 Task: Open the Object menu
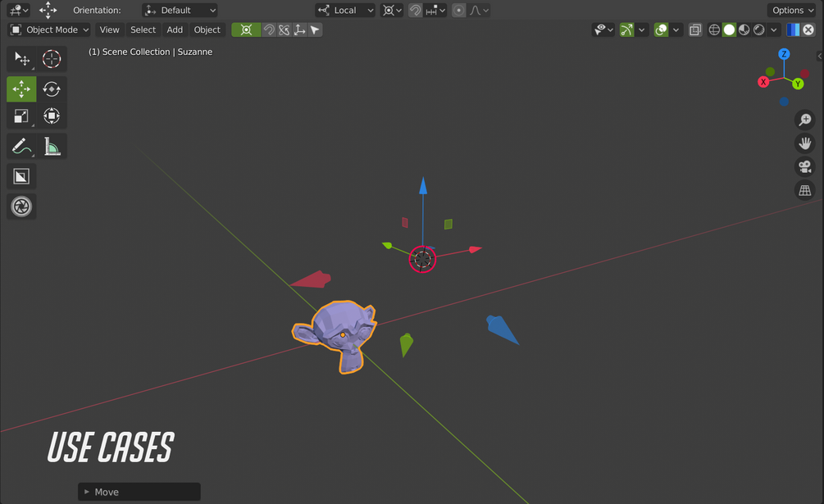[207, 30]
